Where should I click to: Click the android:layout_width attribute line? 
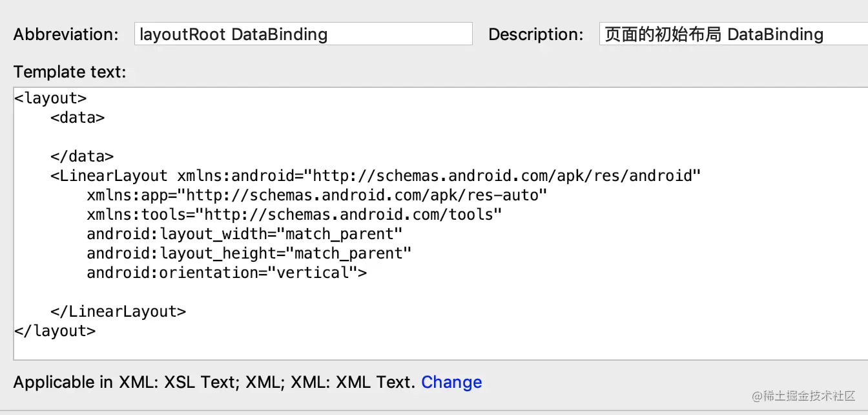click(244, 234)
